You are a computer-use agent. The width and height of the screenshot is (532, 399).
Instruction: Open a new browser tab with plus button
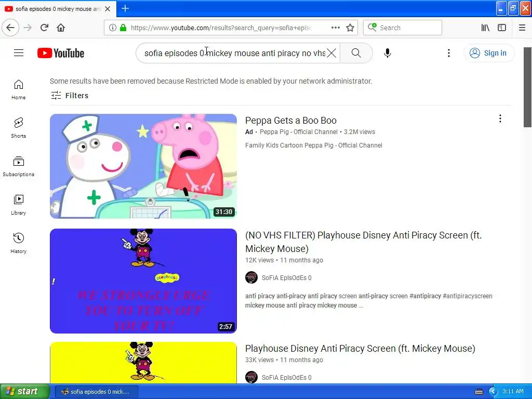pos(125,8)
